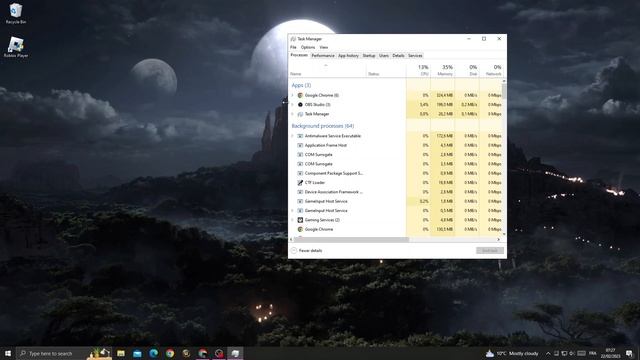640x360 pixels.
Task: Switch to Task Manager taskbar button
Action: 236,353
